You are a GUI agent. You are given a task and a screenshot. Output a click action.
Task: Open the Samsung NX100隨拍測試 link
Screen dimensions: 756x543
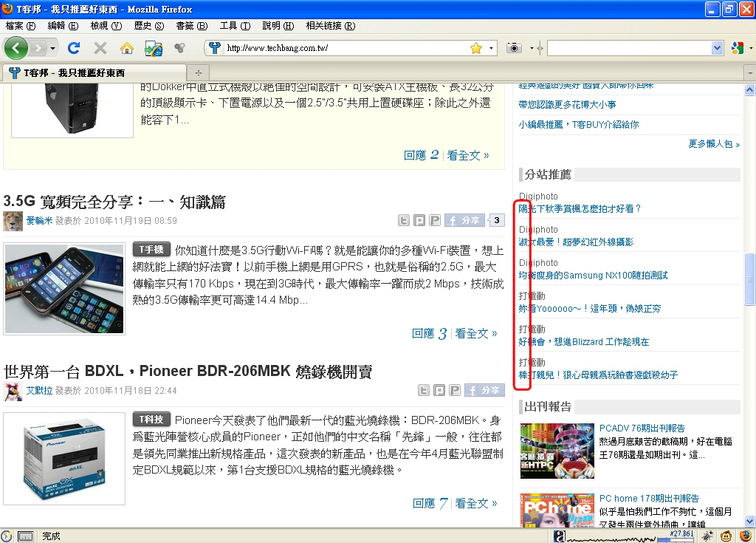tap(593, 275)
